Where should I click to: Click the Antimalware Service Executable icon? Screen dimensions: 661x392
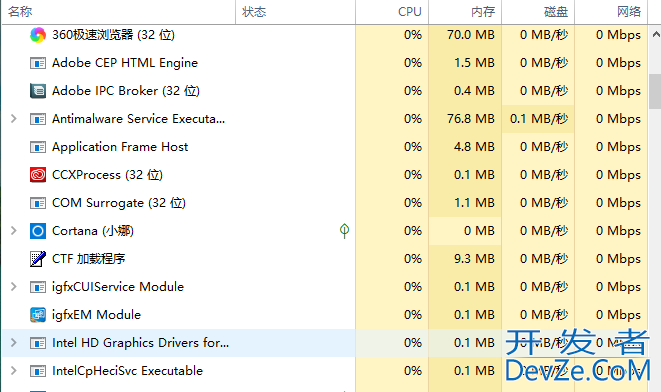pyautogui.click(x=38, y=119)
